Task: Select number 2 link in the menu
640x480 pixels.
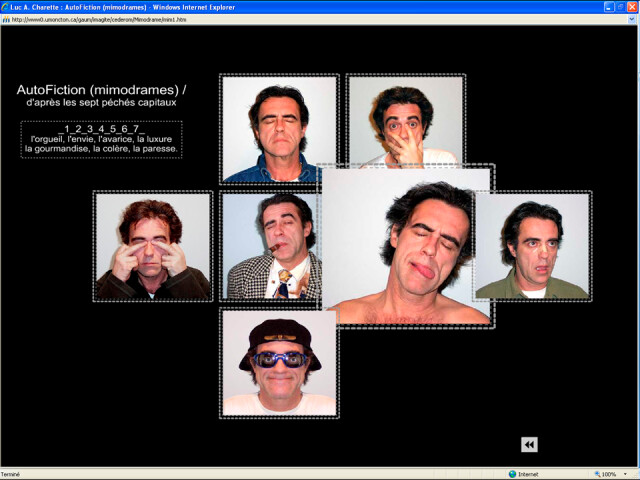Action: click(77, 130)
